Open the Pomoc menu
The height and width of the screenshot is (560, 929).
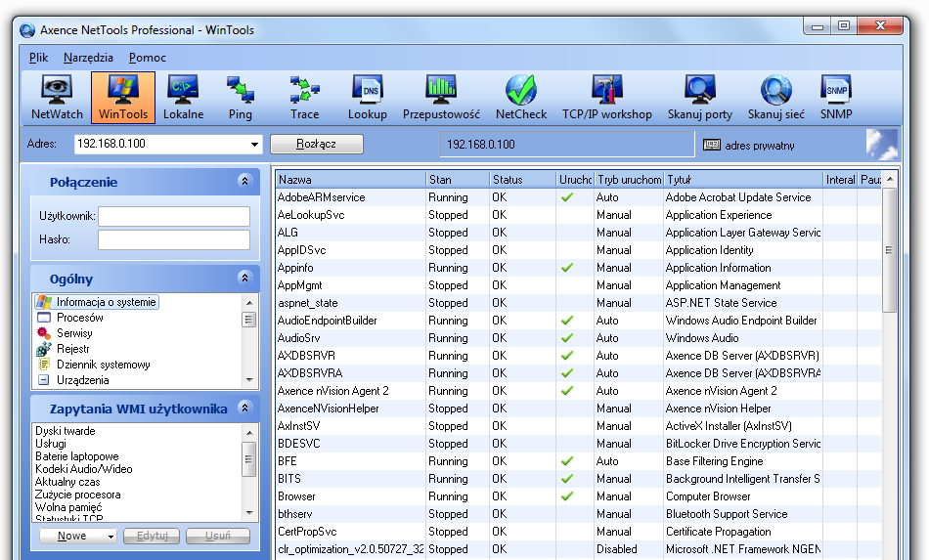click(x=147, y=58)
